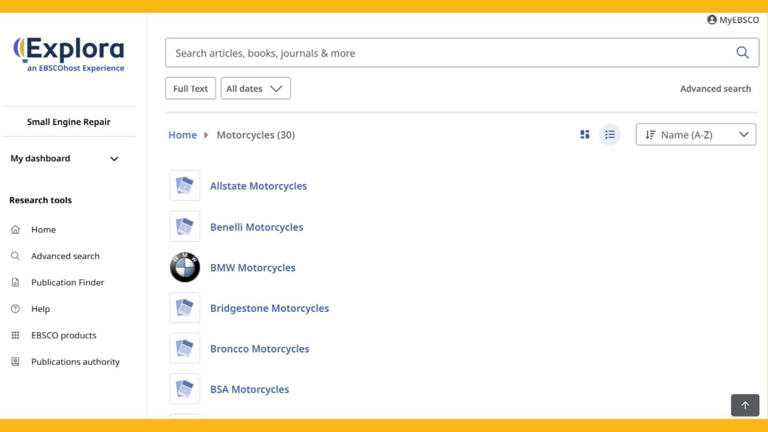Click Advanced search link at top right
The width and height of the screenshot is (768, 432).
(x=715, y=89)
